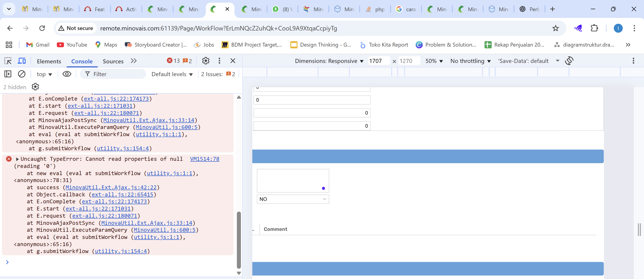Open the 50% zoom dropdown
The width and height of the screenshot is (644, 279).
[x=434, y=61]
